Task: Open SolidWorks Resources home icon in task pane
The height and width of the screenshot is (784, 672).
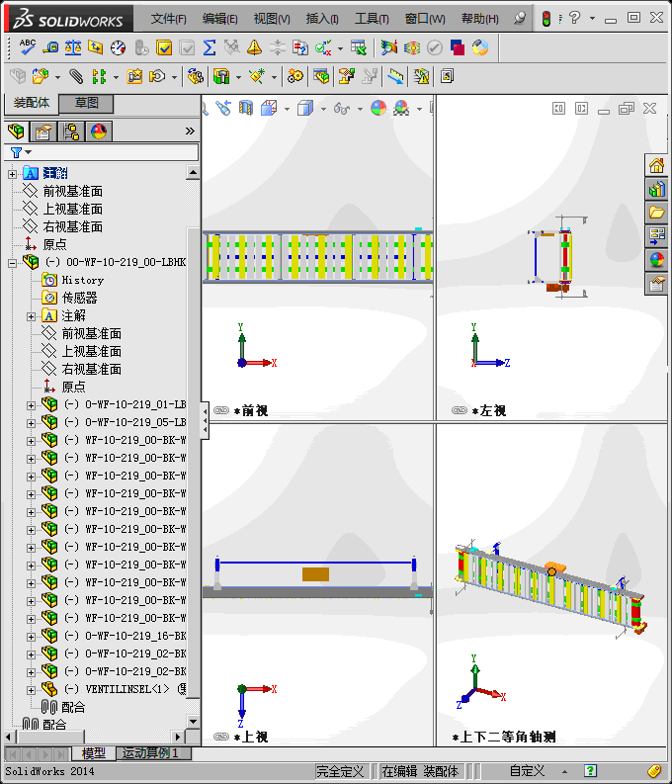Action: click(x=657, y=165)
